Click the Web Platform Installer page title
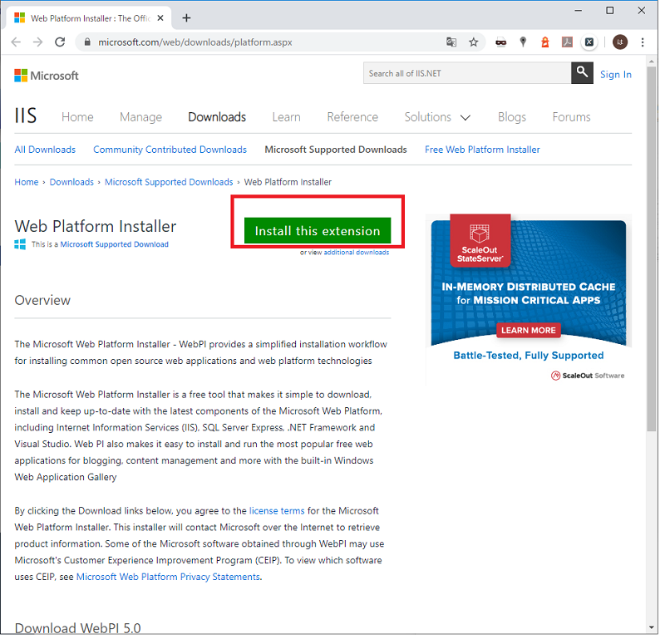Viewport: 665px width, 644px height. (x=96, y=226)
